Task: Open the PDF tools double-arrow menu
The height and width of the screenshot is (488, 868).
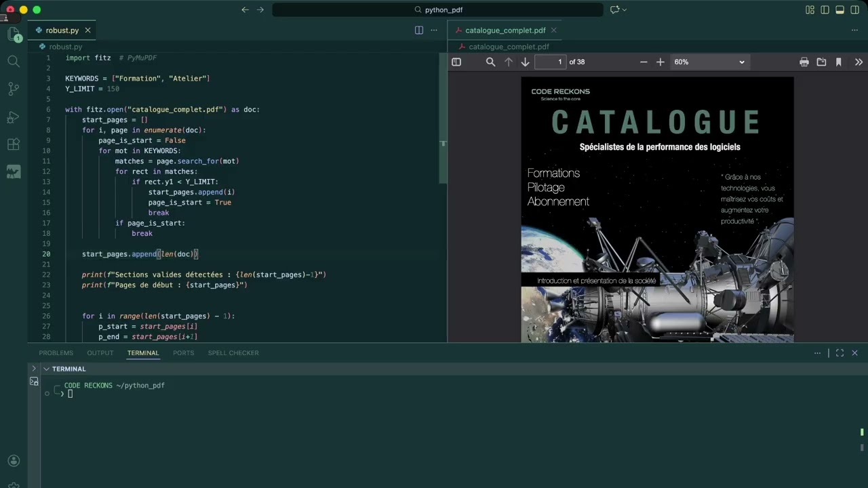Action: click(x=859, y=62)
